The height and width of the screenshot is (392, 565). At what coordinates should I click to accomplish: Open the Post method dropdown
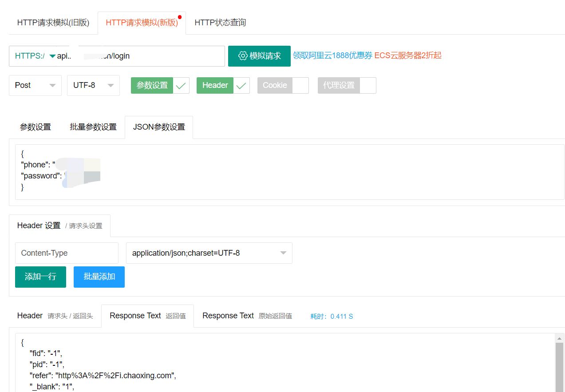tap(35, 85)
